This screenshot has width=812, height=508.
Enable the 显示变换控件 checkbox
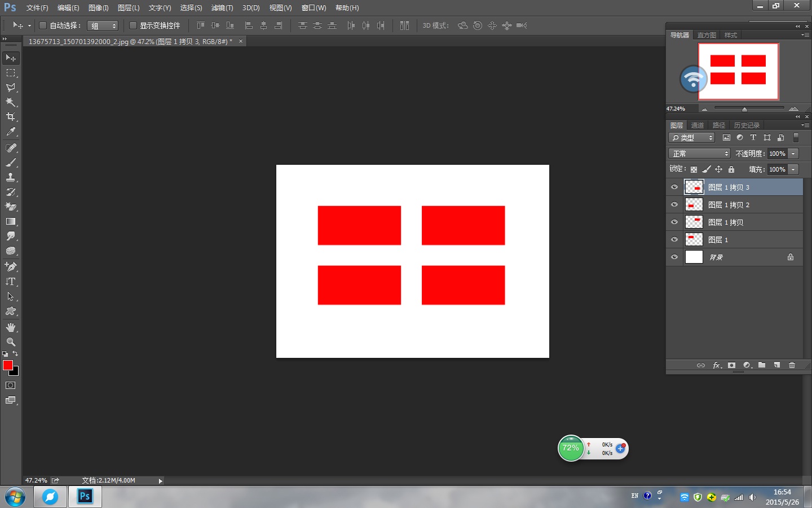point(133,25)
